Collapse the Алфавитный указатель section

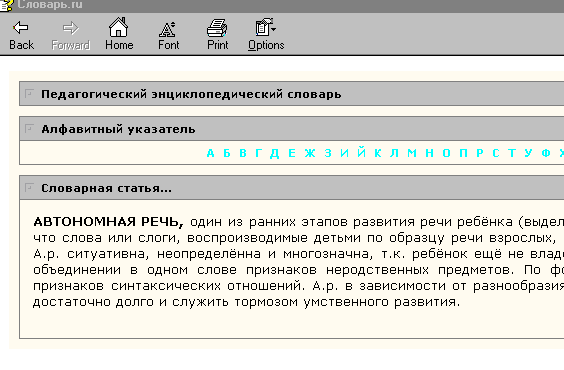(29, 128)
